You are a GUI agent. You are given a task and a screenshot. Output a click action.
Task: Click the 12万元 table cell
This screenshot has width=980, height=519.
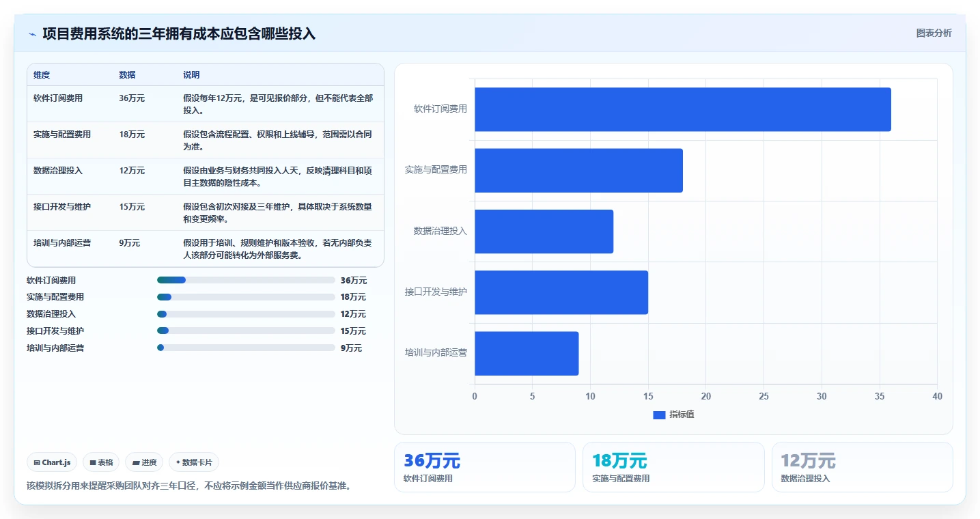132,171
